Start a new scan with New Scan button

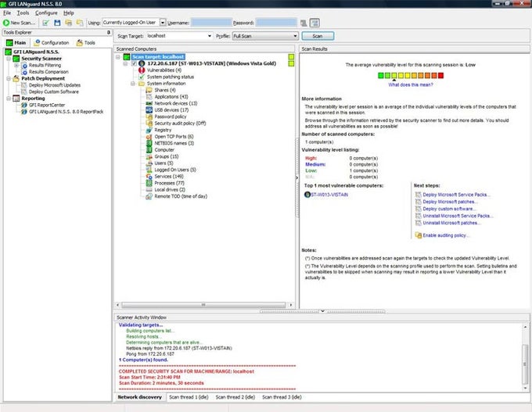pos(19,23)
